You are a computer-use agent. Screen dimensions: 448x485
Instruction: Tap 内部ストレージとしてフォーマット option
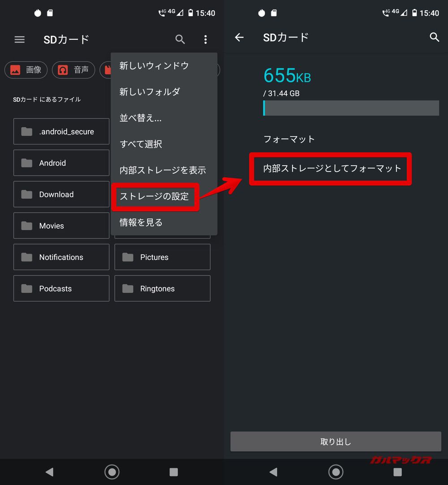click(x=332, y=169)
